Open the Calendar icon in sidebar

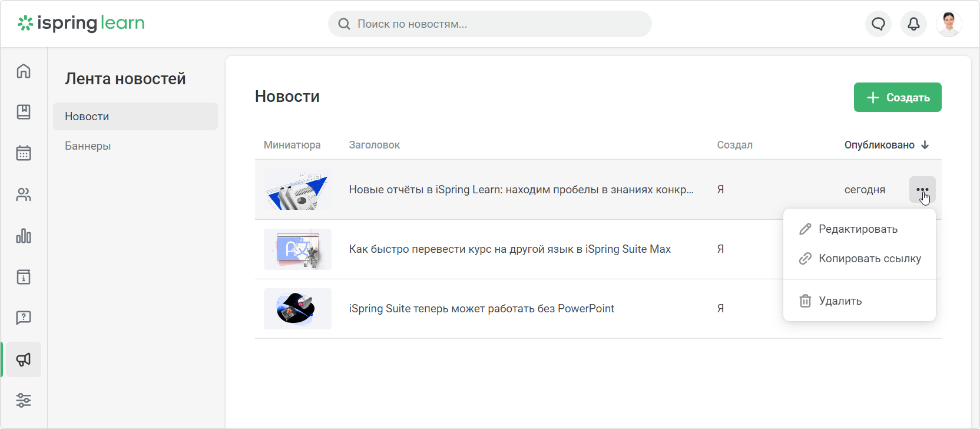click(24, 153)
